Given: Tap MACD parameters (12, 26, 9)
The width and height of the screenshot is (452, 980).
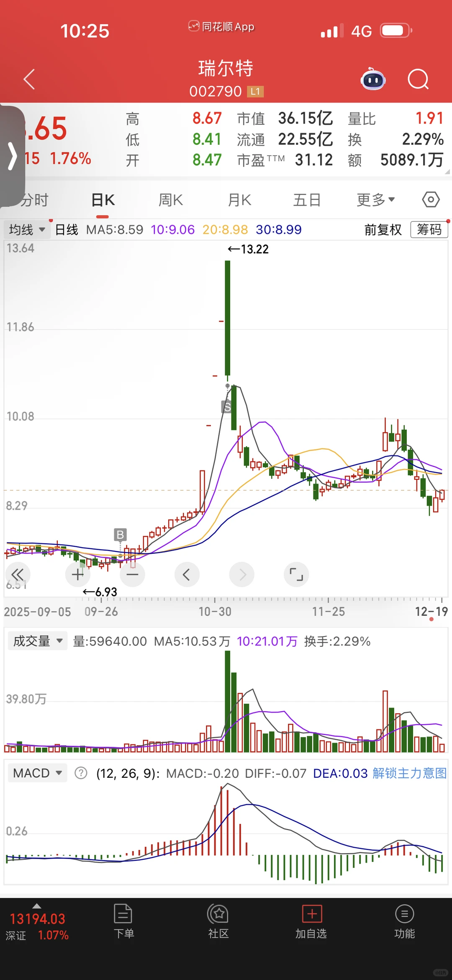Looking at the screenshot, I should [128, 773].
